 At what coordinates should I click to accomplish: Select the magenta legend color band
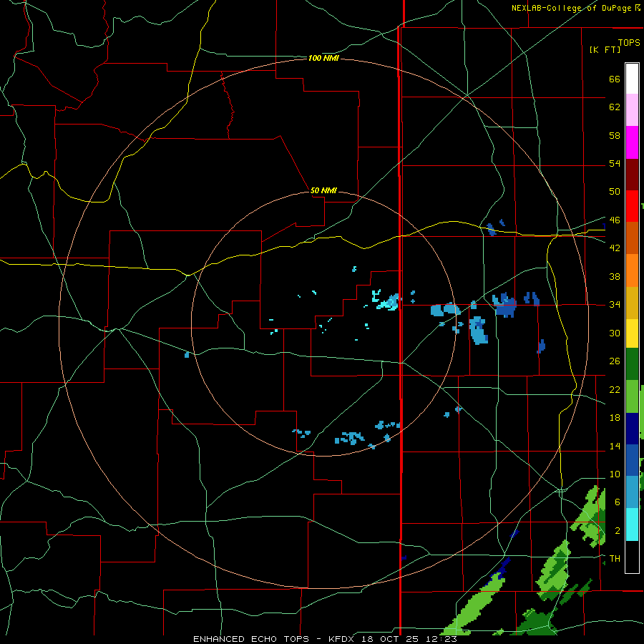(x=632, y=142)
